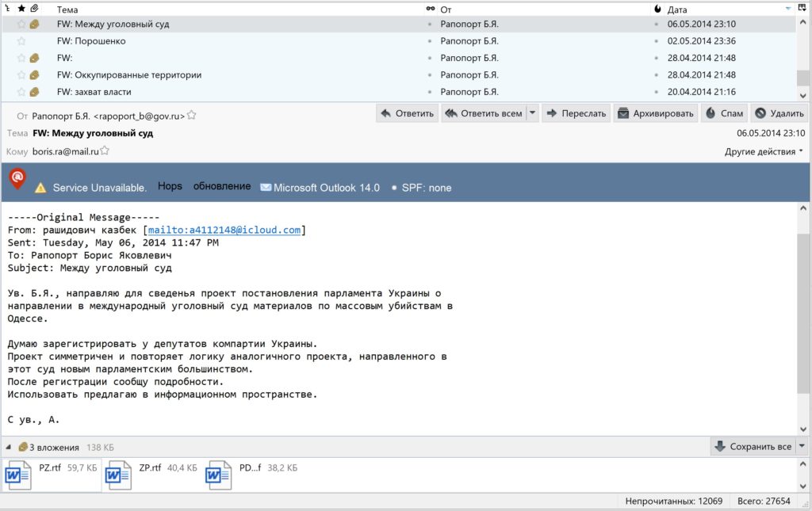Click the thread column header icon

click(x=6, y=9)
